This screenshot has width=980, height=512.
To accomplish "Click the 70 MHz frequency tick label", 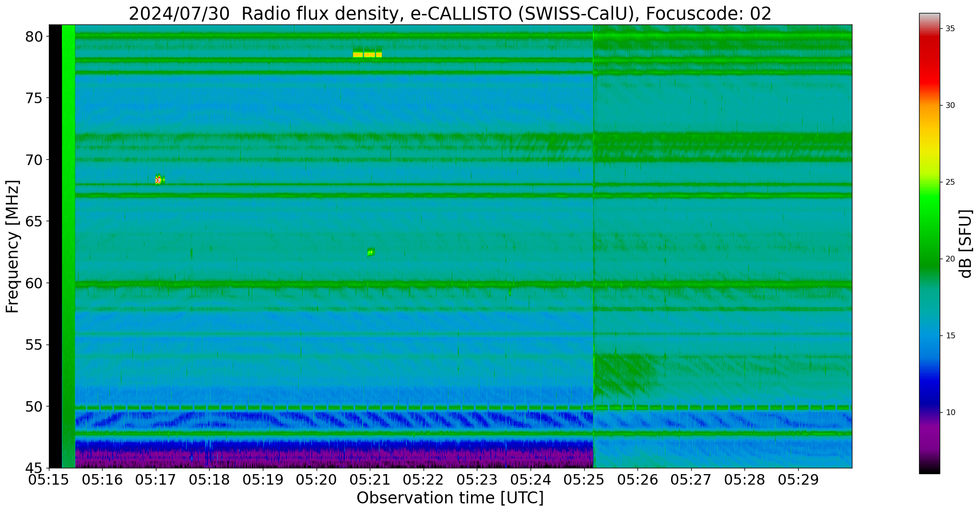I will click(x=34, y=160).
